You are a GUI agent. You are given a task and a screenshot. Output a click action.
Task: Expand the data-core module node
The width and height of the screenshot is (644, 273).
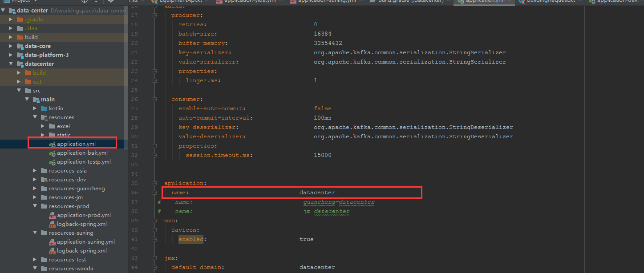pyautogui.click(x=11, y=46)
